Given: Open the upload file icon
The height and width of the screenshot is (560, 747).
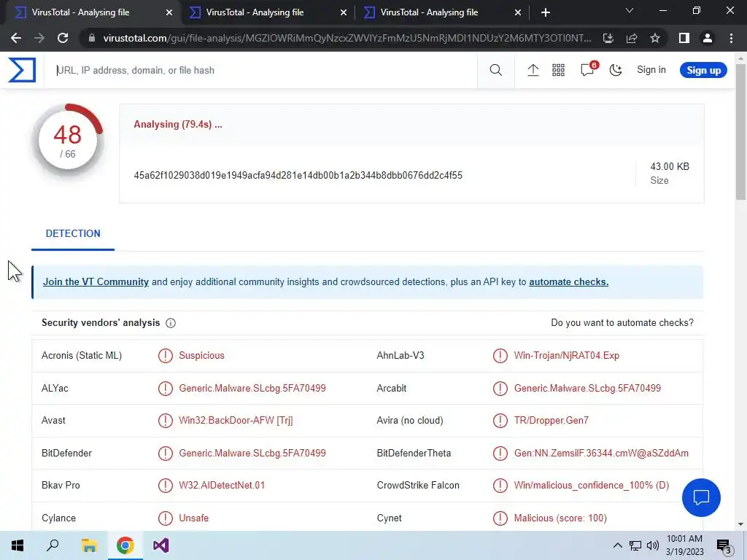Looking at the screenshot, I should pos(533,70).
